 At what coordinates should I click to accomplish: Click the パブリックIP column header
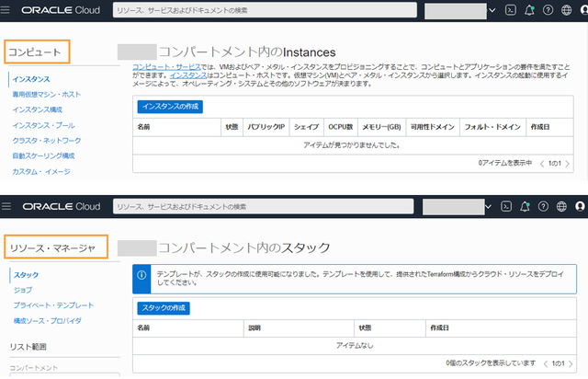[266, 127]
